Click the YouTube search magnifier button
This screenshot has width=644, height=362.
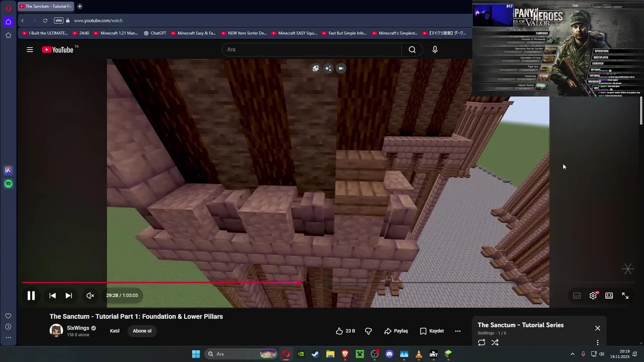tap(412, 49)
